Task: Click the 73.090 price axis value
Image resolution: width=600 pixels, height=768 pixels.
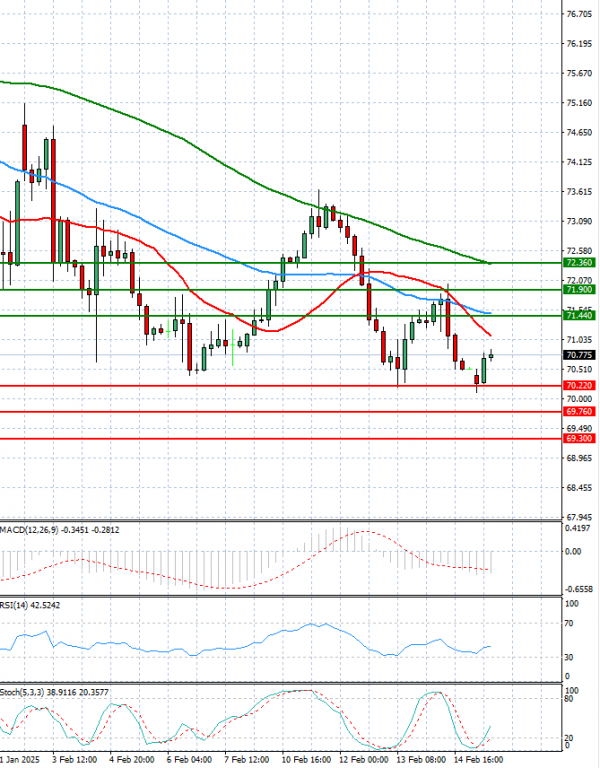Action: (579, 222)
